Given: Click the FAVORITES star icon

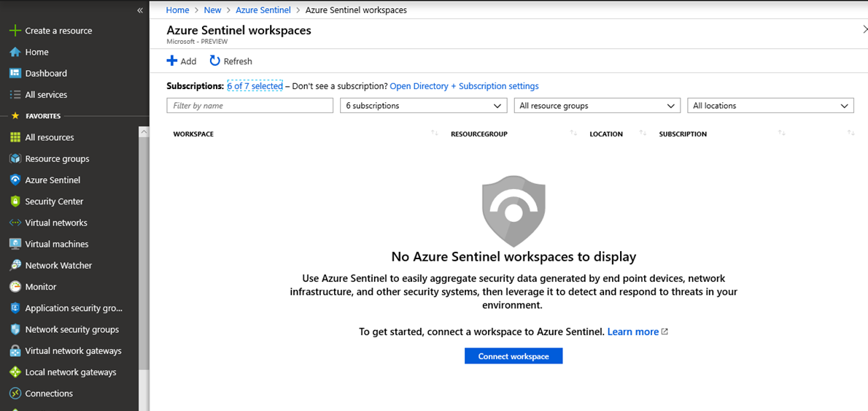Looking at the screenshot, I should click(15, 116).
